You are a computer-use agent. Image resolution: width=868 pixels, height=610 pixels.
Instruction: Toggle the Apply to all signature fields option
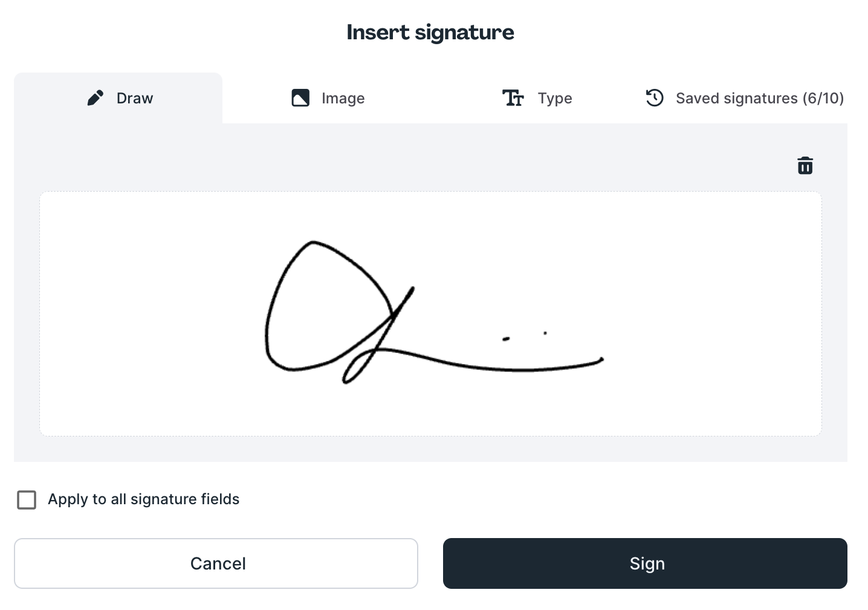[27, 500]
